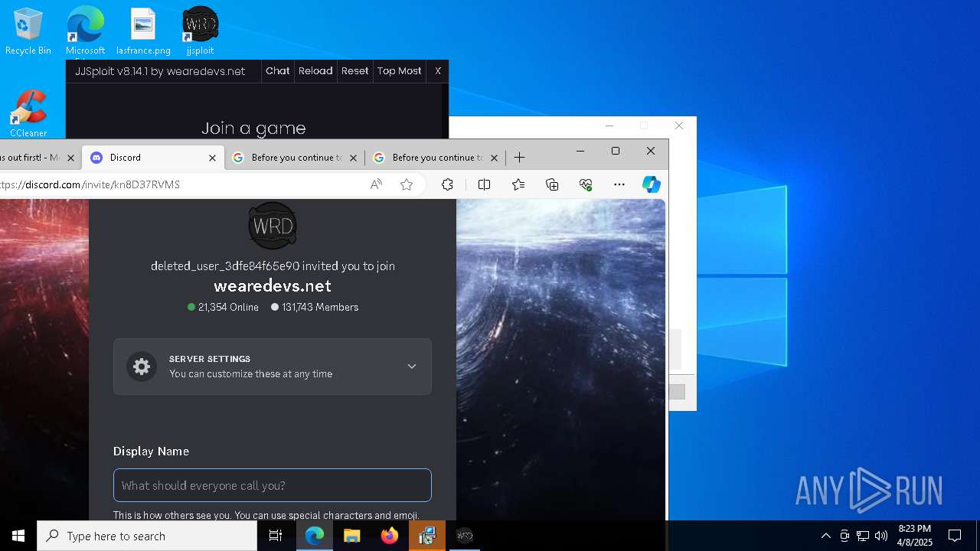980x551 pixels.
Task: Open the Favorites list icon in Edge
Action: [x=518, y=184]
